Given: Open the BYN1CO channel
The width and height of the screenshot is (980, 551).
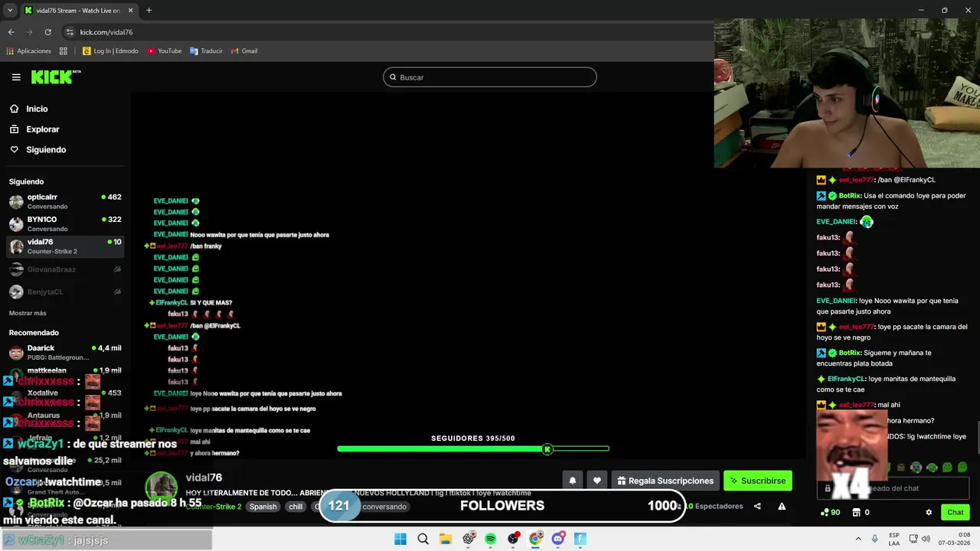Looking at the screenshot, I should click(65, 223).
